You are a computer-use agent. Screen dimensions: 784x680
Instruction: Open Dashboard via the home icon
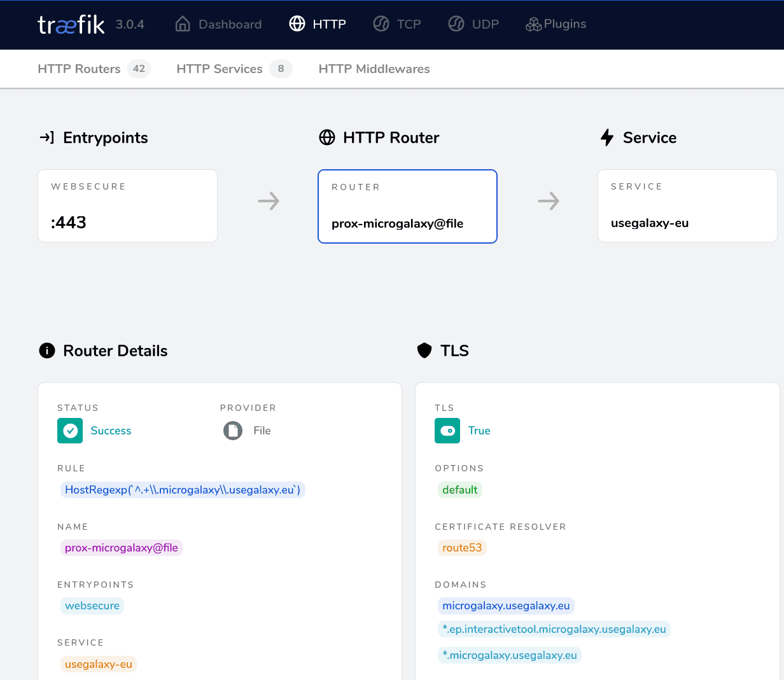182,24
